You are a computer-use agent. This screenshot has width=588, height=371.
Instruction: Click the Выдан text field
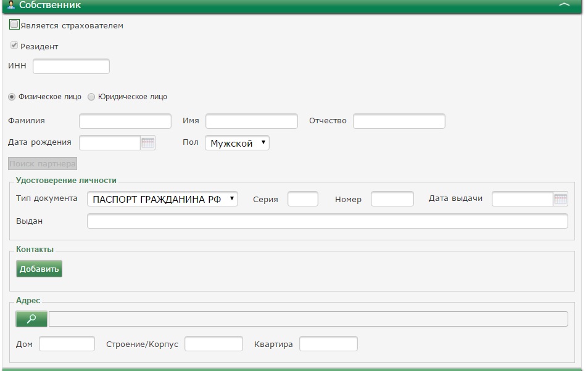327,221
